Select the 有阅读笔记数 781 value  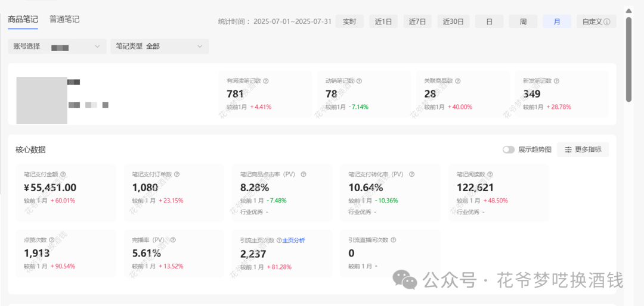pyautogui.click(x=236, y=94)
